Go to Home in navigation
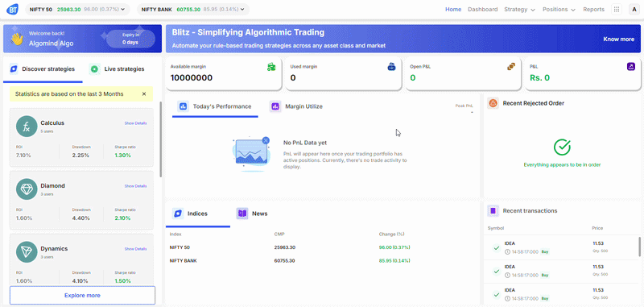644x307 pixels. (453, 10)
